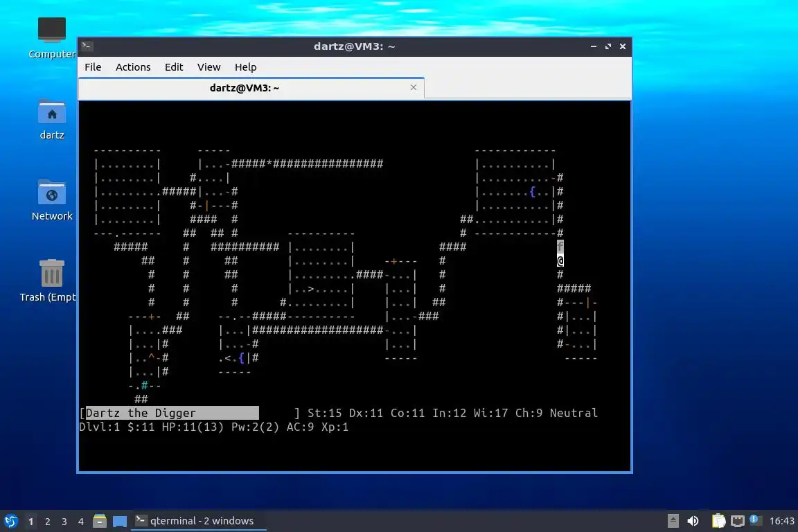Close the dartz@VM3 tab with its X

414,87
